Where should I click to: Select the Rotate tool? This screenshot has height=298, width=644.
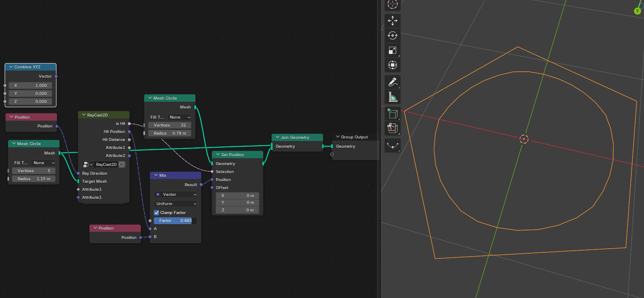pyautogui.click(x=393, y=35)
